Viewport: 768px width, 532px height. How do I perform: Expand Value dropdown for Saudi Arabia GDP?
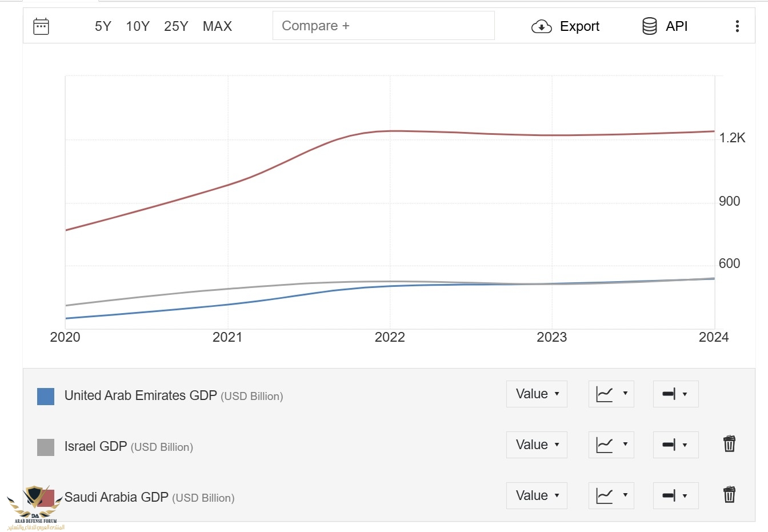[537, 495]
